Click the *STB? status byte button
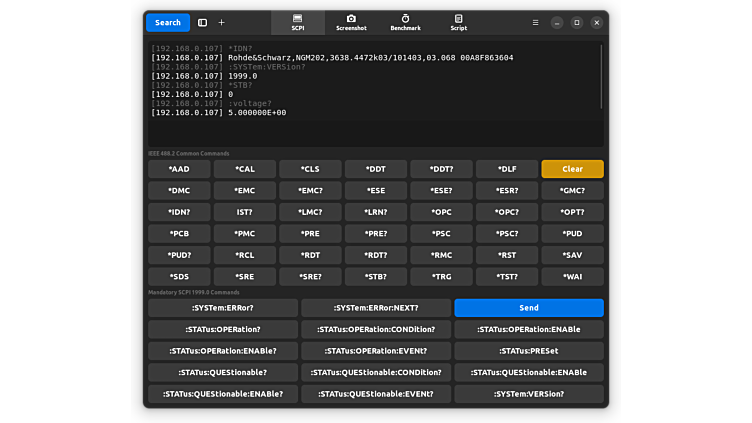This screenshot has height=423, width=752. point(375,277)
